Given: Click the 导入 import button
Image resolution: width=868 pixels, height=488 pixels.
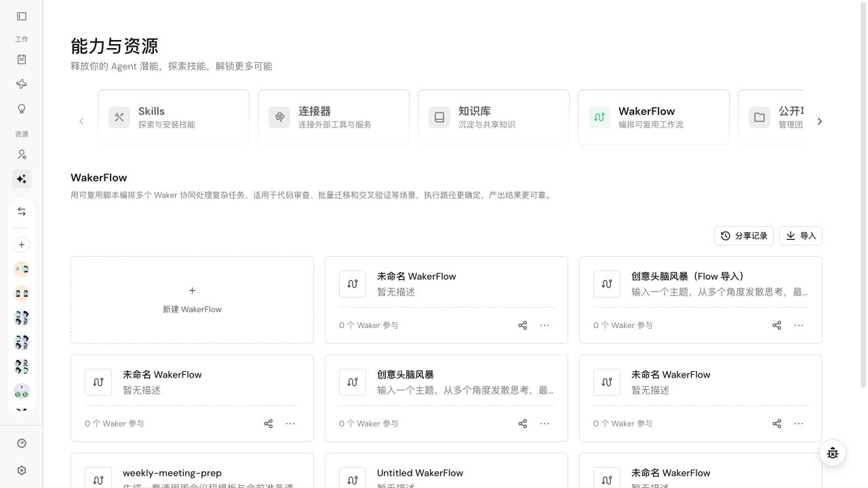Looking at the screenshot, I should point(801,236).
